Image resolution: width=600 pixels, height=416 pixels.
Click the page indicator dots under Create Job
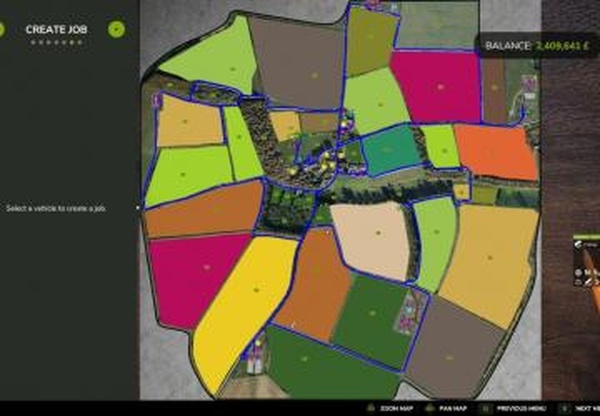click(56, 42)
